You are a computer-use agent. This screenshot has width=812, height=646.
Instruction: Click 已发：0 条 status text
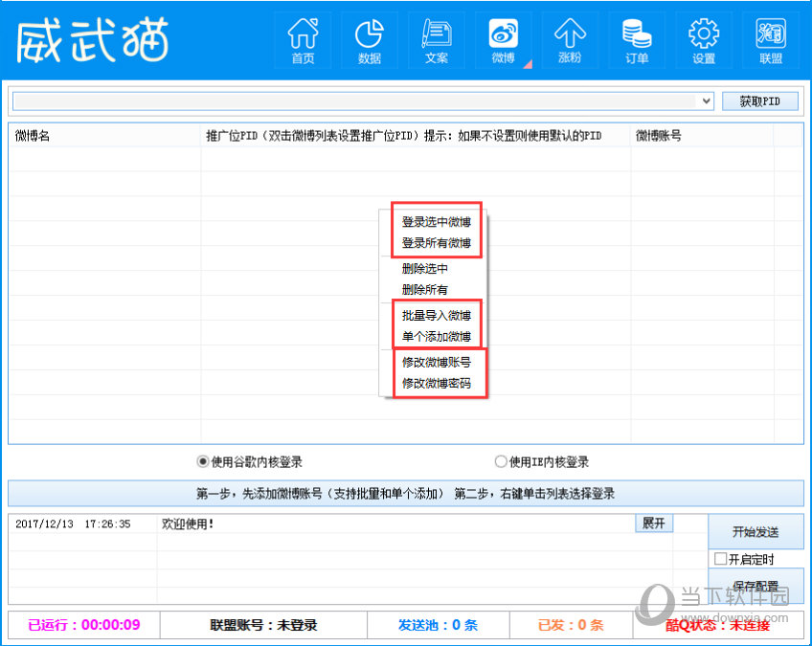click(x=571, y=625)
